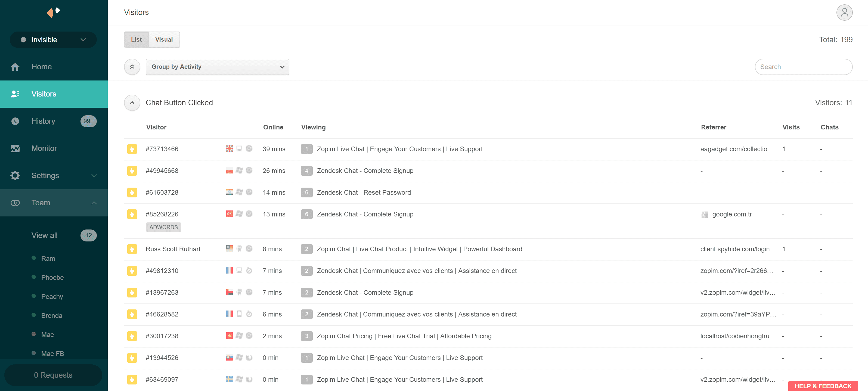
Task: Toggle the Invisible status indicator
Action: click(52, 39)
